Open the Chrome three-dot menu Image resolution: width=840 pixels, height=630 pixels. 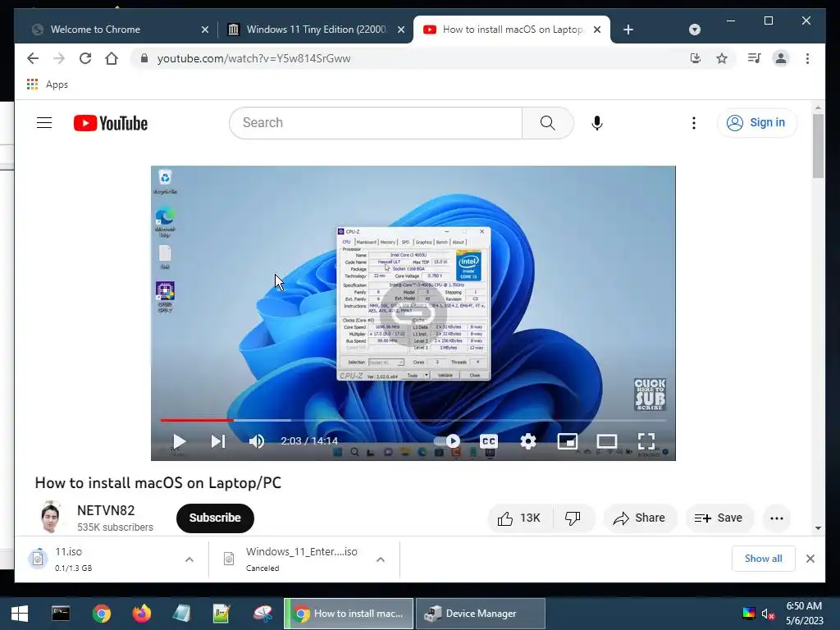807,58
